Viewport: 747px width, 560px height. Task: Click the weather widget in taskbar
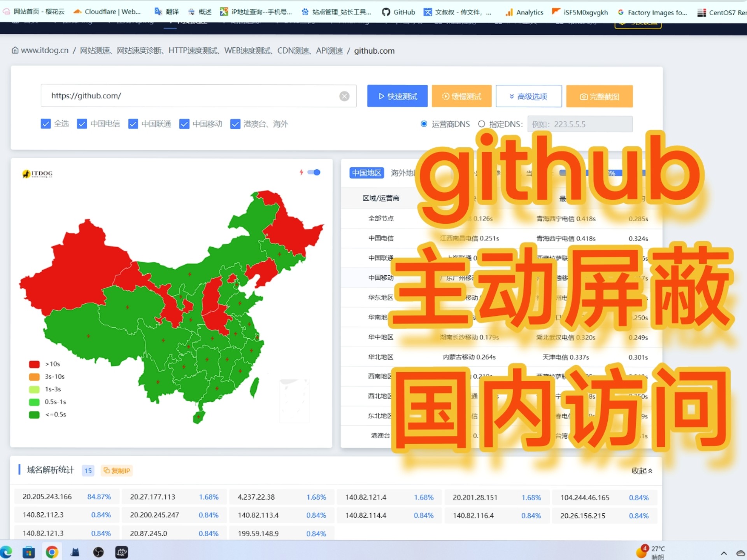click(651, 552)
